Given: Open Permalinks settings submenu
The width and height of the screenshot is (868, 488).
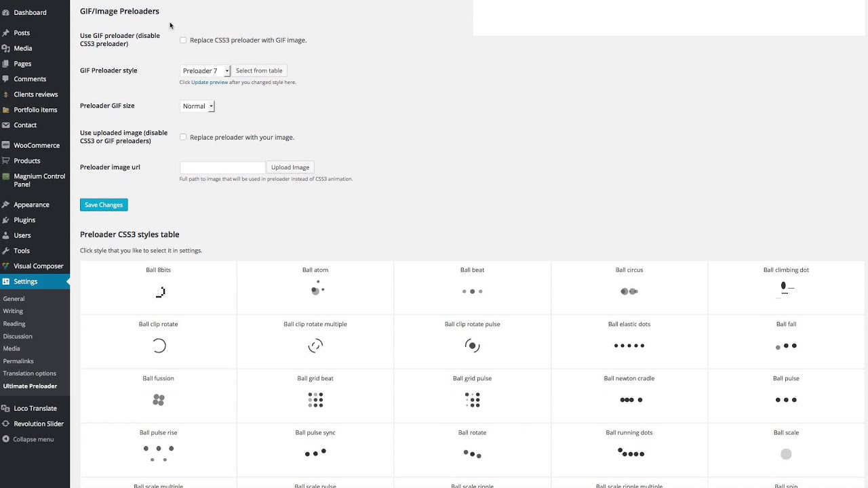Looking at the screenshot, I should [x=18, y=361].
